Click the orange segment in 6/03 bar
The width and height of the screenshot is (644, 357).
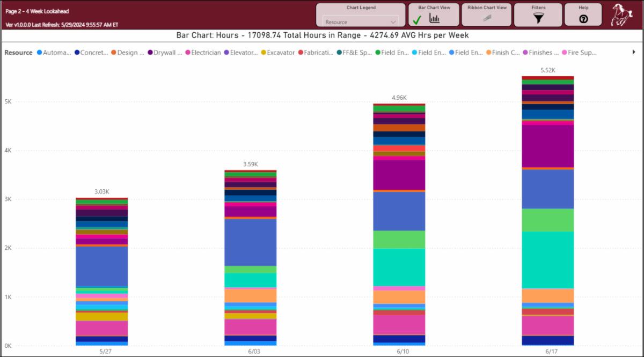coord(250,295)
